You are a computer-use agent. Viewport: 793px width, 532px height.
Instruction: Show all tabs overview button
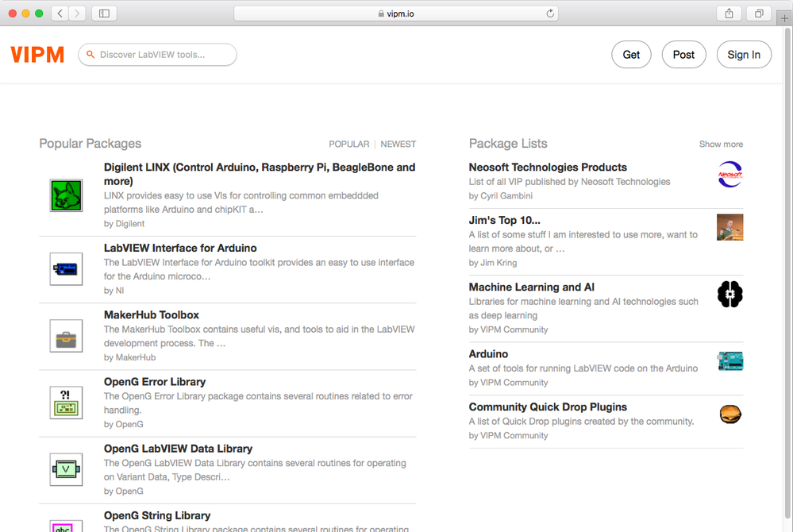[x=759, y=13]
